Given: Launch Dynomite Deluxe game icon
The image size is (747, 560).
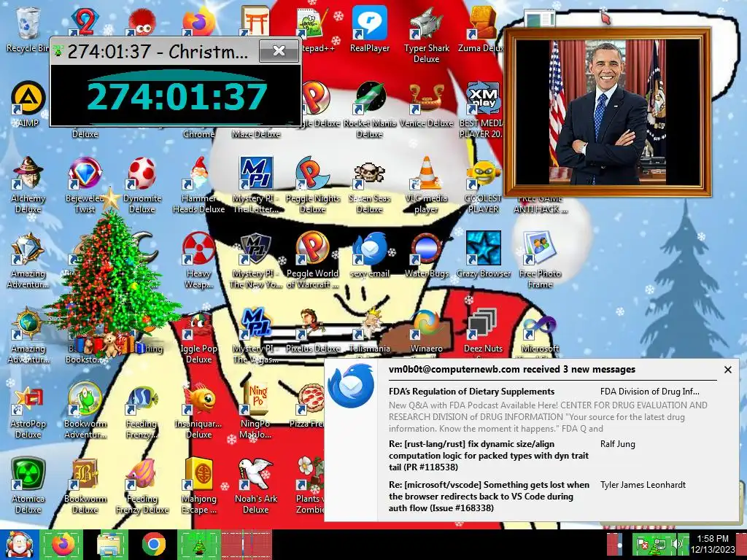Looking at the screenshot, I should 142,184.
